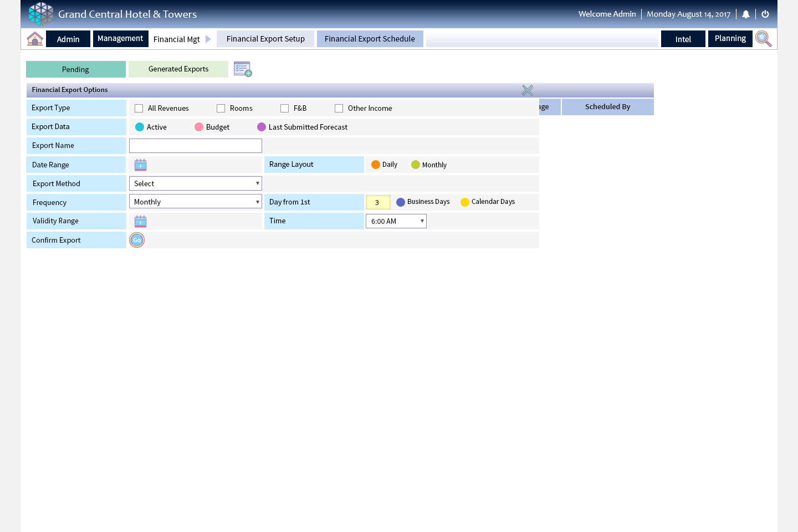
Task: Click into the Export Name text field
Action: tap(195, 146)
